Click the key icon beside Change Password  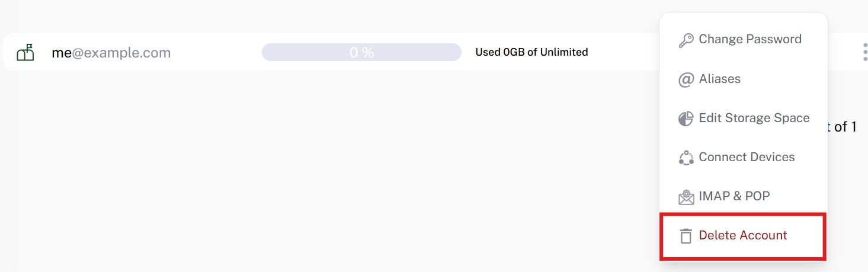click(x=686, y=40)
